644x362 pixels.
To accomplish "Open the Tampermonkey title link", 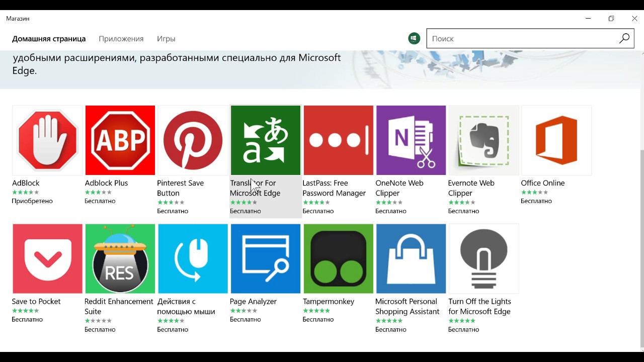I will pyautogui.click(x=329, y=302).
